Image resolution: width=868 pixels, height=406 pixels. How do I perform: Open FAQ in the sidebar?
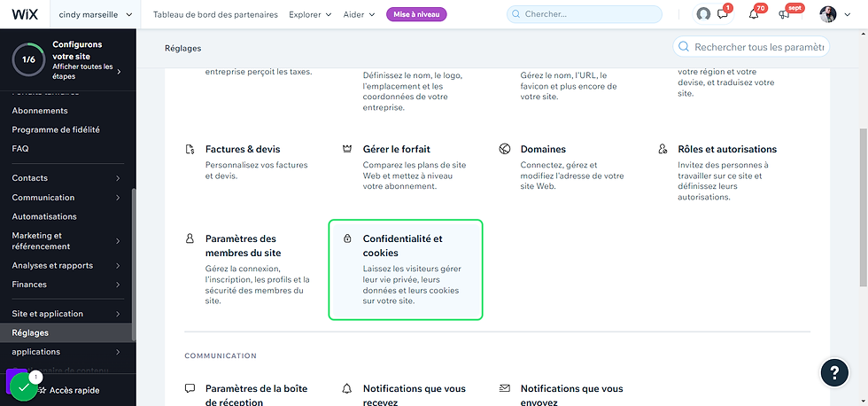(20, 148)
